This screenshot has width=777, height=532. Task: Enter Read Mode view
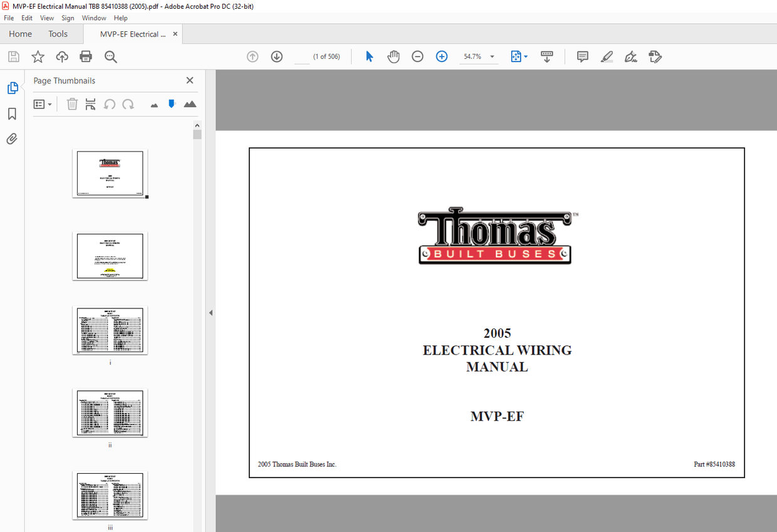(x=546, y=56)
